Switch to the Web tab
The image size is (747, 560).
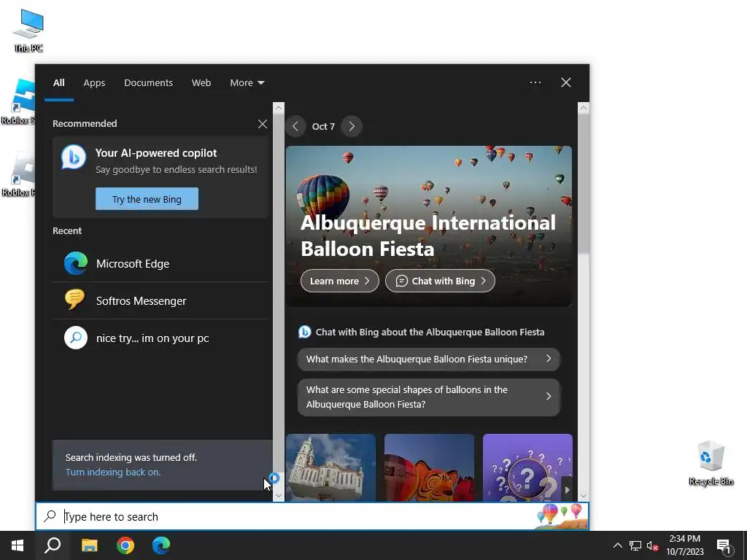(x=201, y=83)
